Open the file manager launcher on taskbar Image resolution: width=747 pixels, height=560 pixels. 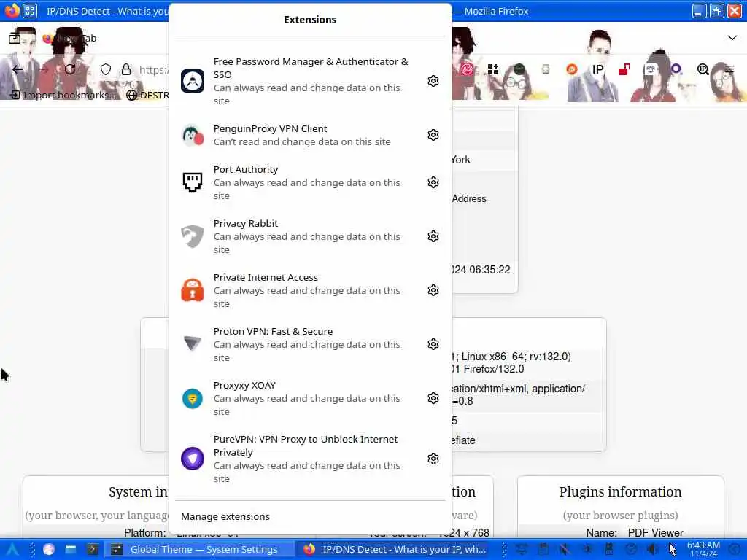[x=71, y=550]
